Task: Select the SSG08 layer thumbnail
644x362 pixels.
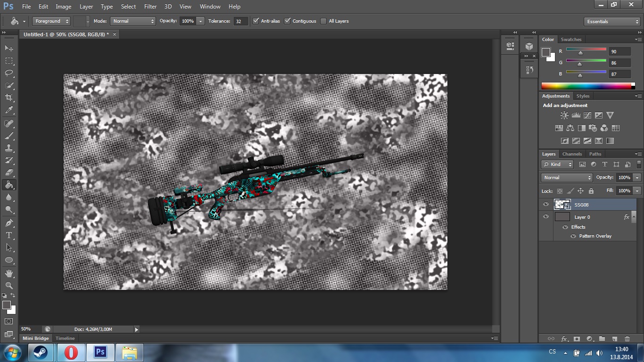Action: coord(562,205)
